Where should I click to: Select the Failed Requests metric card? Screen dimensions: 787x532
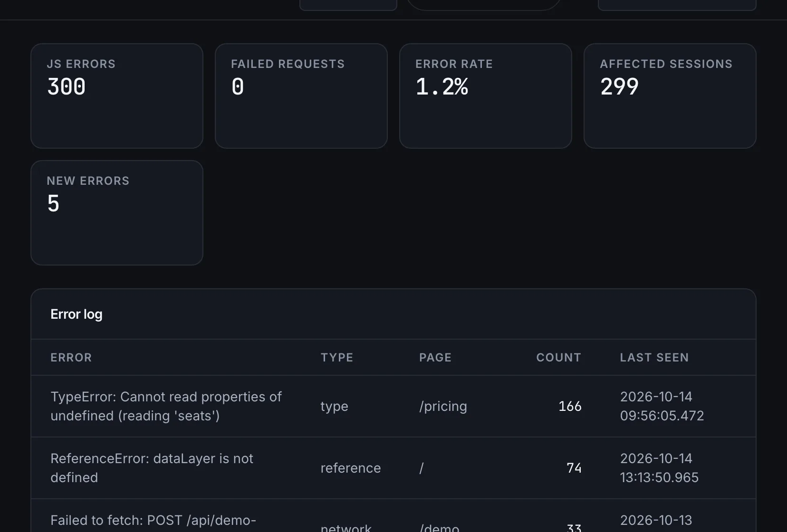301,96
